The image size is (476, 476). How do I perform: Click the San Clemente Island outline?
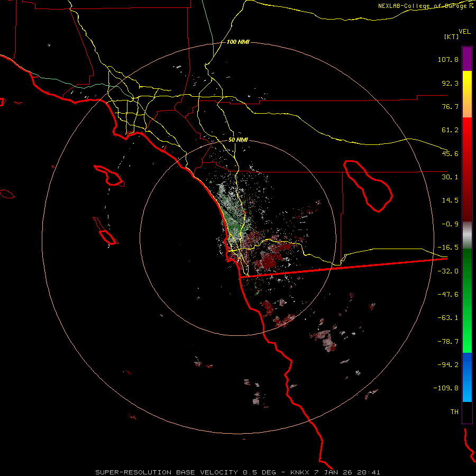coord(106,231)
